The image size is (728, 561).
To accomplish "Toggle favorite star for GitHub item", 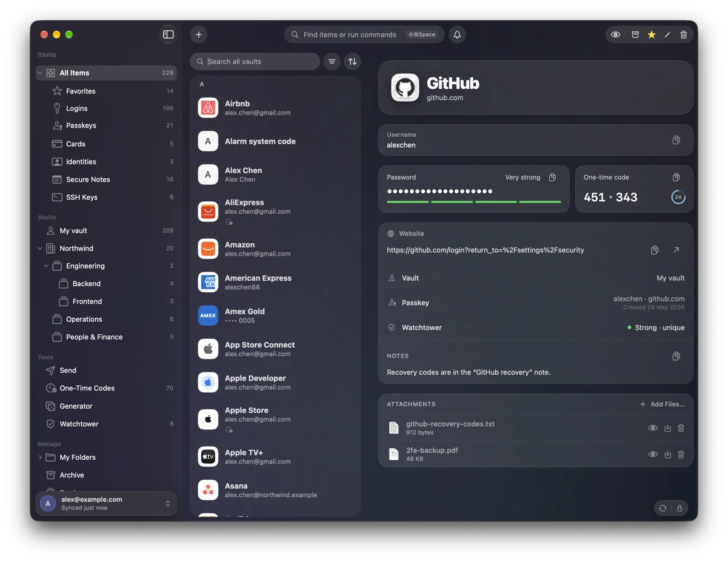I will pos(652,34).
